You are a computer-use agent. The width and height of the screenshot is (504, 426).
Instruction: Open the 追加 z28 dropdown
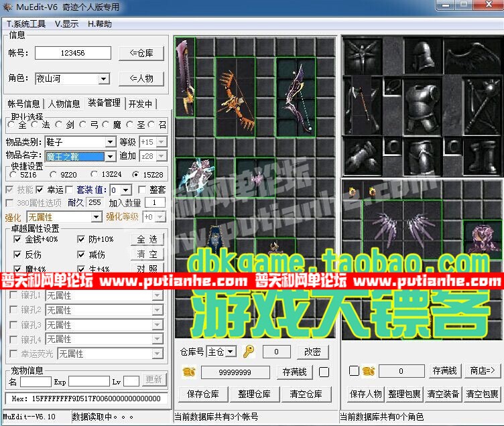click(162, 156)
